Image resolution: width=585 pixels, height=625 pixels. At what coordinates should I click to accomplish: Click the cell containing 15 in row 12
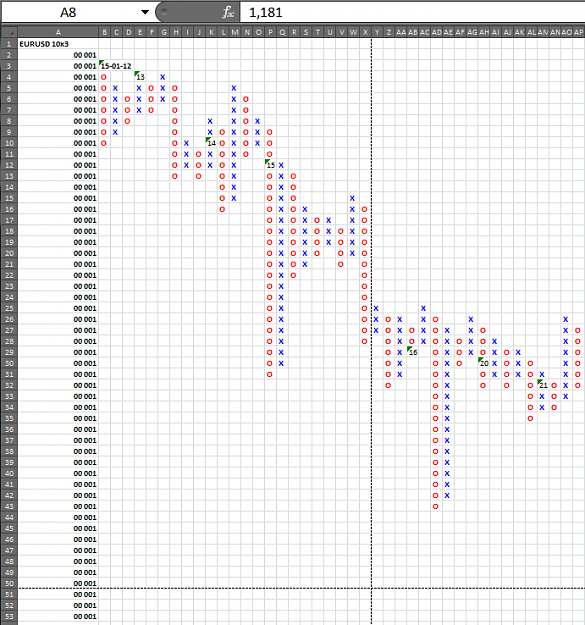(271, 165)
